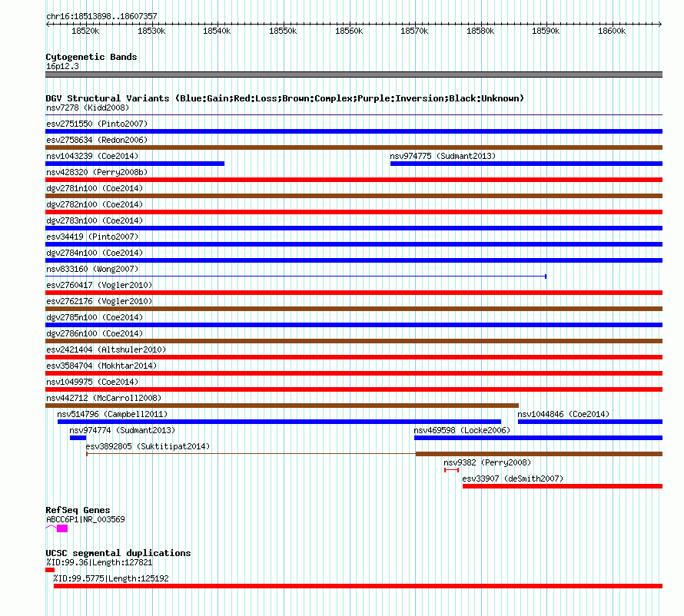Click the 18550k ruler tick label
The width and height of the screenshot is (684, 616).
283,31
